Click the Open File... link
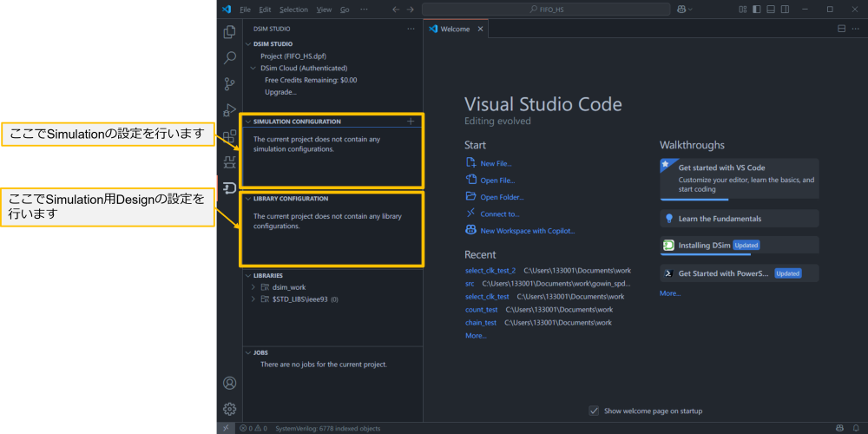The height and width of the screenshot is (434, 868). coord(497,181)
